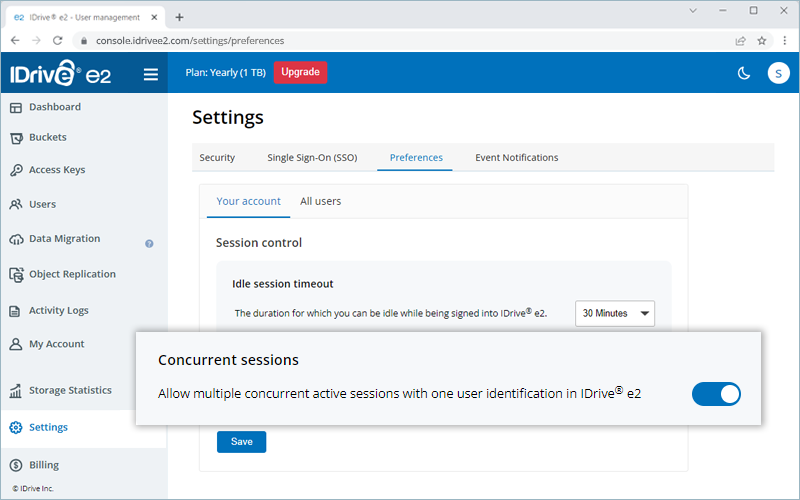Screen dimensions: 800x500
Task: Click the browser address bar
Action: pos(400,40)
